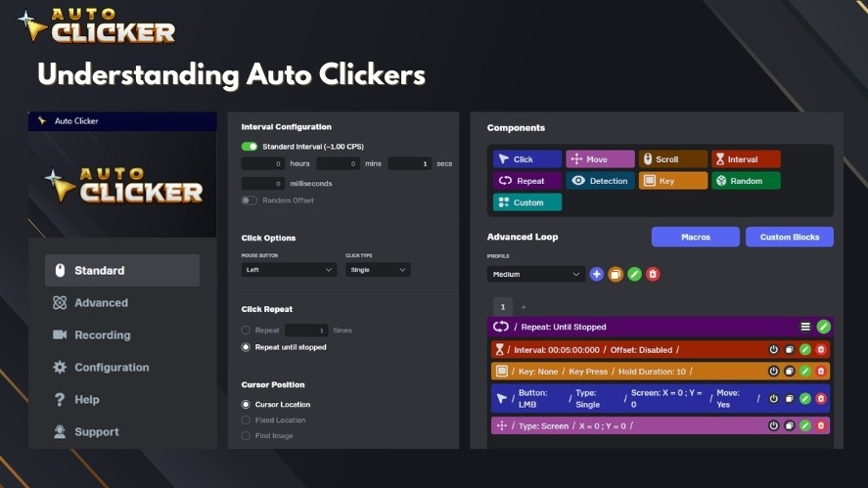This screenshot has height=488, width=868.
Task: Add the Scroll component block
Action: click(x=673, y=159)
